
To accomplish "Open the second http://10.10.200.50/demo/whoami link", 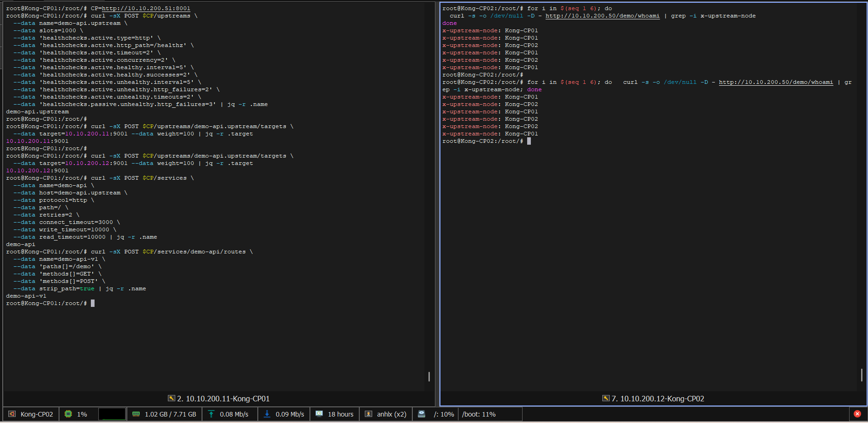I will click(776, 82).
